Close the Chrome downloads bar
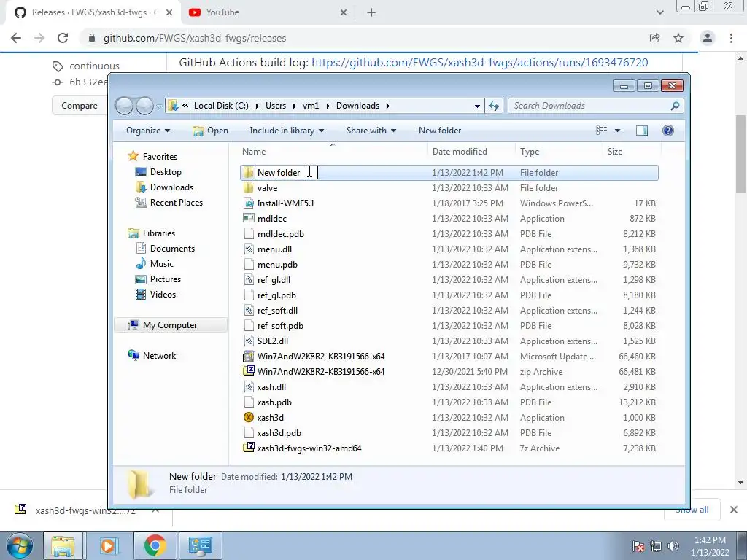This screenshot has height=560, width=747. (734, 510)
